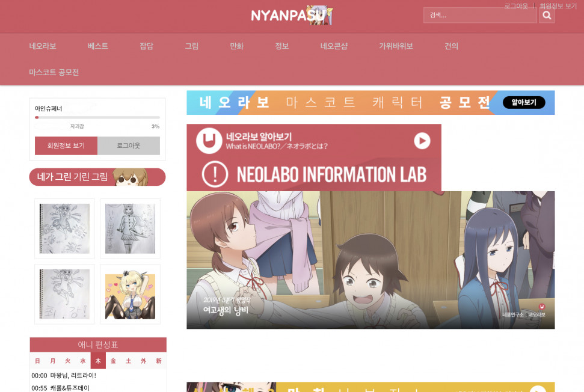
Task: Select the 金 schedule day tab
Action: [x=113, y=361]
